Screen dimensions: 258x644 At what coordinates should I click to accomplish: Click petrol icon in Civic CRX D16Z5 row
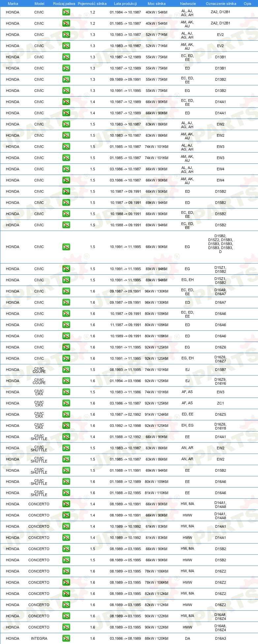(66, 414)
